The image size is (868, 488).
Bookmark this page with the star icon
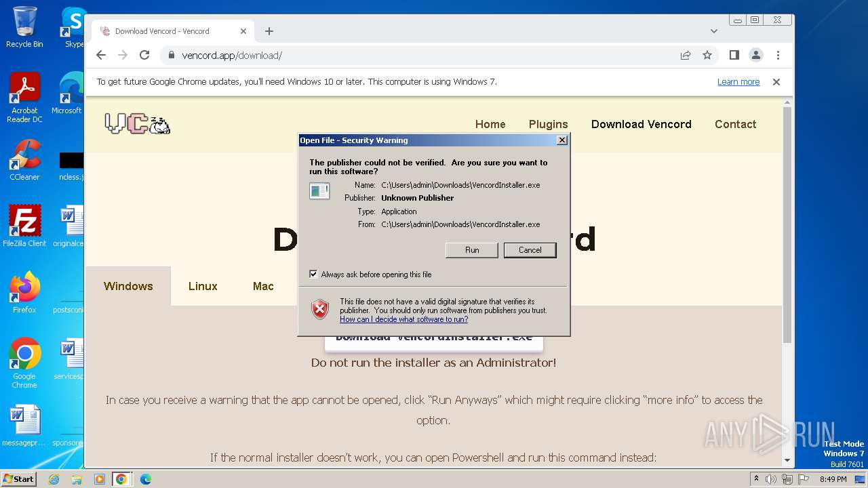tap(707, 55)
